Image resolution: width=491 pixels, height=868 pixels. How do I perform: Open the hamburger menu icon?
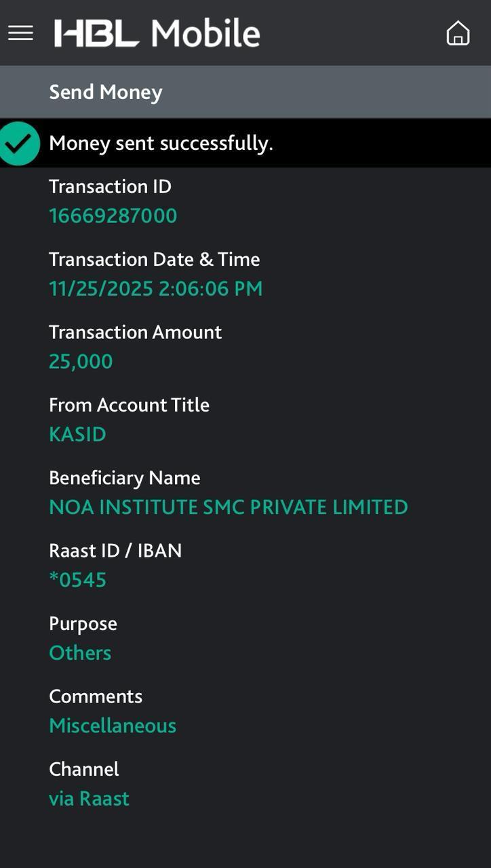[20, 33]
